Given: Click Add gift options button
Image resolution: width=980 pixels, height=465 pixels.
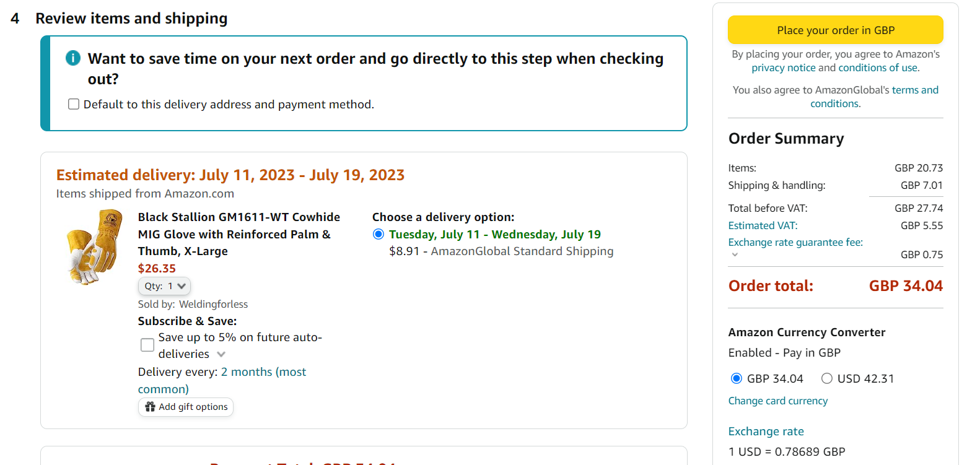Looking at the screenshot, I should [x=186, y=407].
